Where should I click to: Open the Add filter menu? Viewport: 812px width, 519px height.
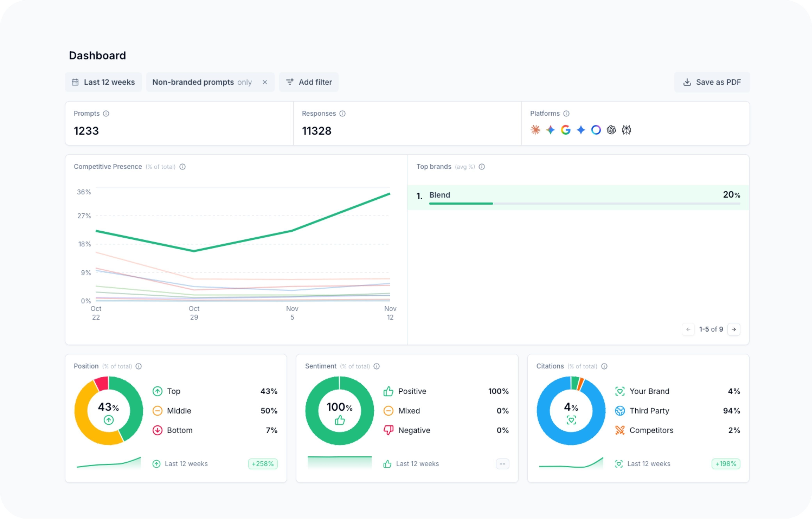coord(309,82)
